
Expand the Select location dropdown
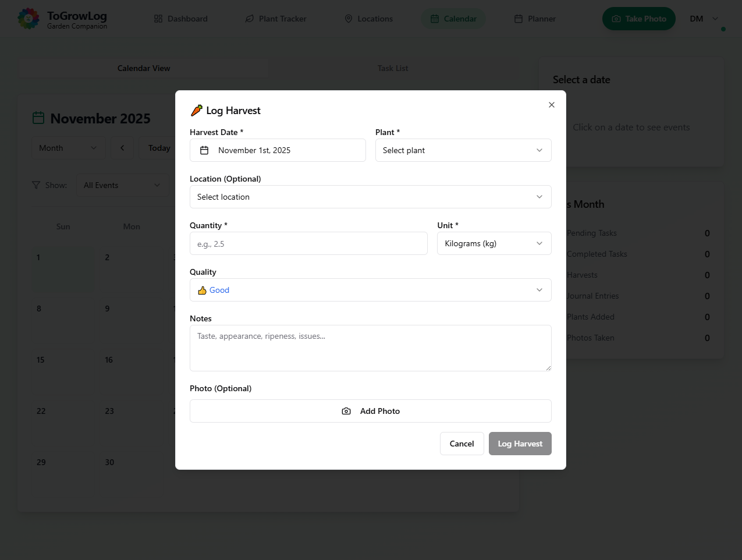370,197
